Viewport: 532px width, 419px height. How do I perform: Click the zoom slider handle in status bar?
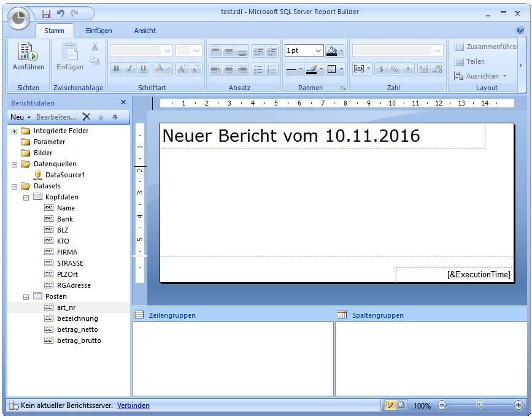[x=479, y=405]
